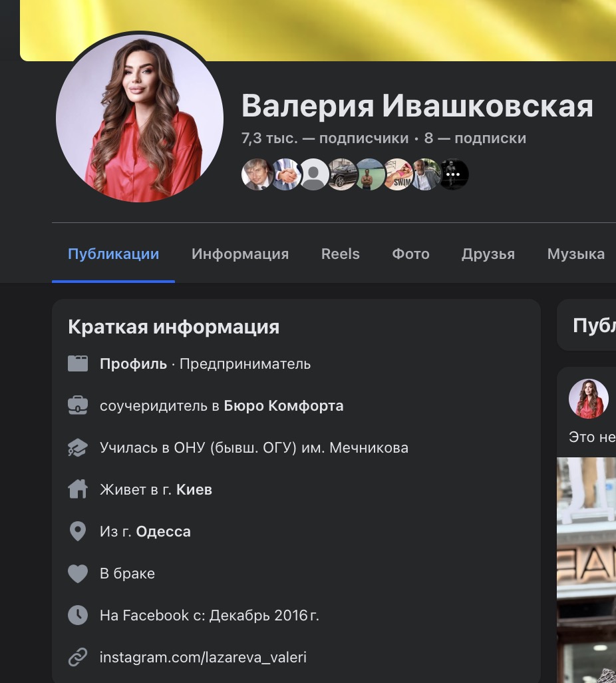Click the clock icon for join date

pyautogui.click(x=78, y=615)
